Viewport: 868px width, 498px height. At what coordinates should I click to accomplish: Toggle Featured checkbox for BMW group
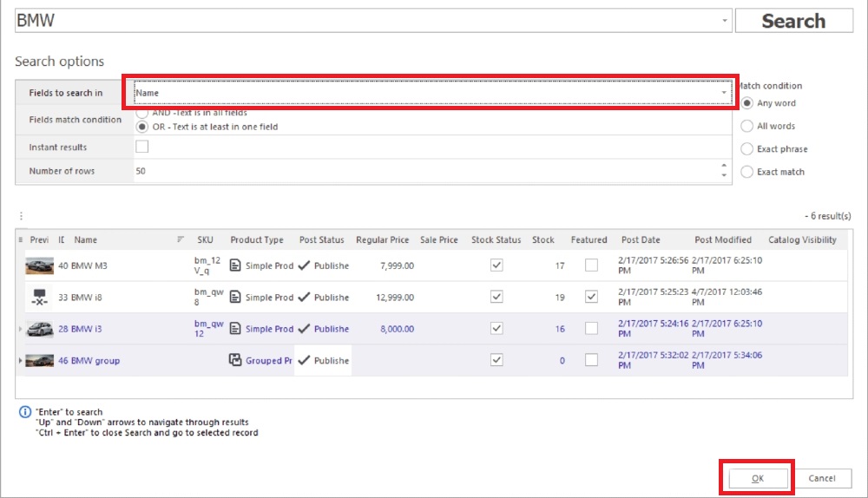click(591, 360)
